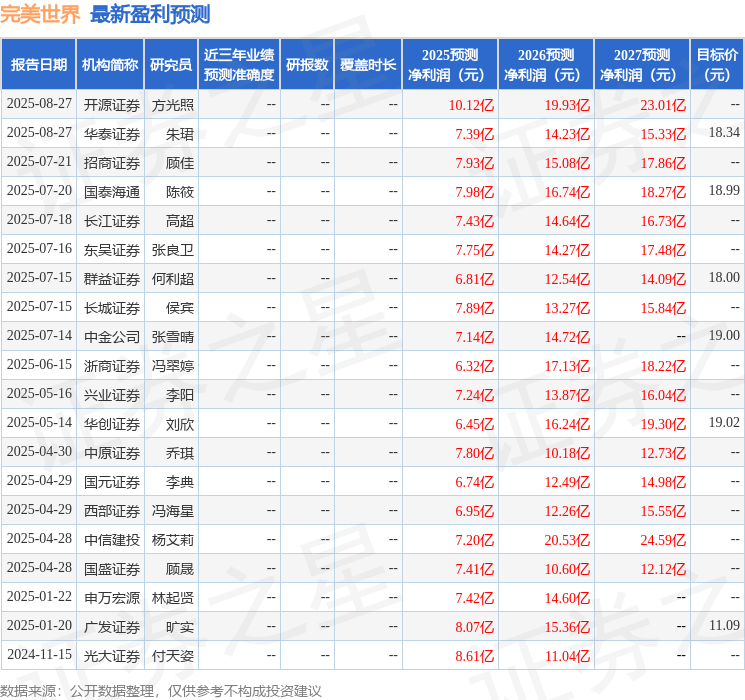Click the 18.99 target price
Image resolution: width=745 pixels, height=700 pixels.
click(x=724, y=191)
